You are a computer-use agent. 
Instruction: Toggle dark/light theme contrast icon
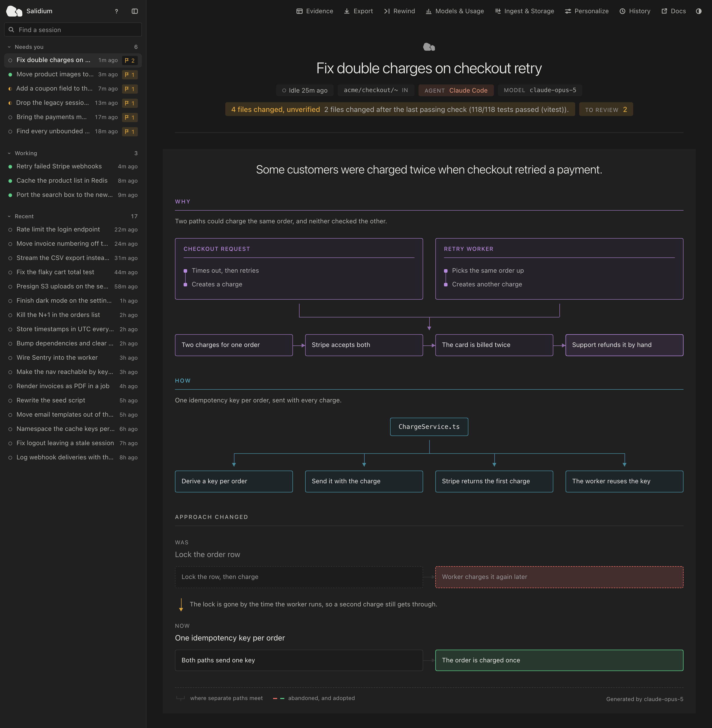point(699,11)
